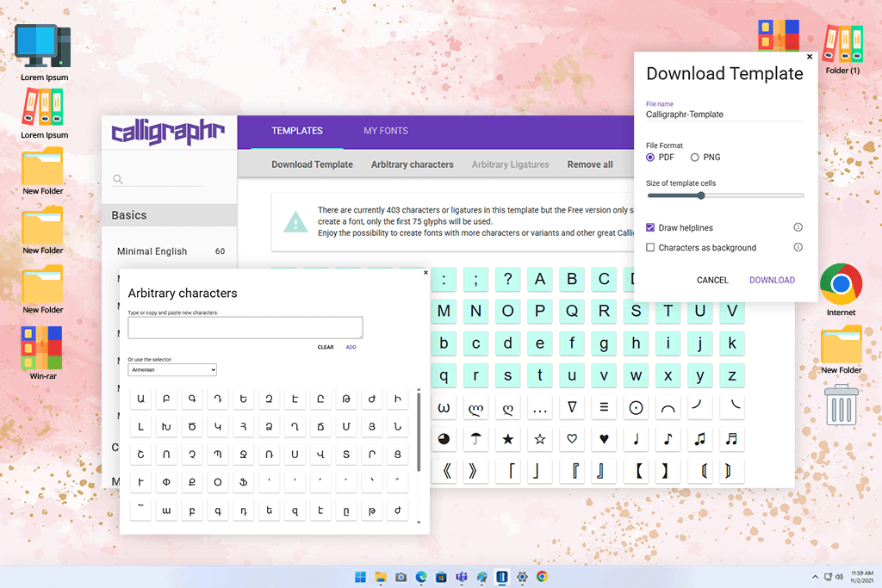Image resolution: width=882 pixels, height=588 pixels.
Task: Switch to the MY FONTS tab
Action: [386, 130]
